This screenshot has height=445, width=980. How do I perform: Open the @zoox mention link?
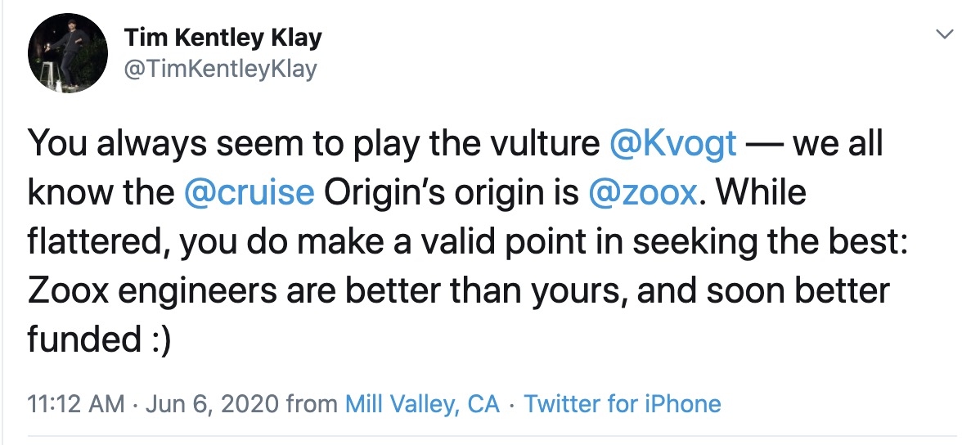pos(642,194)
